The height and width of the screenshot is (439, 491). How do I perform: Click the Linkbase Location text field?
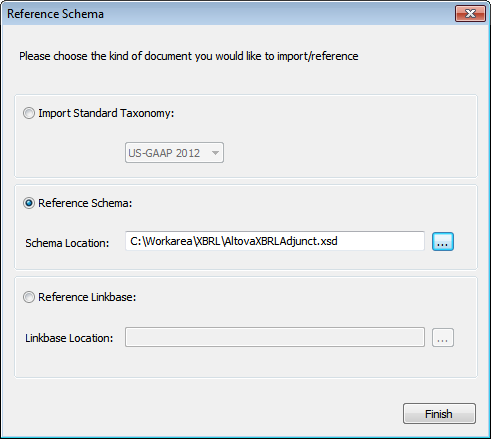[275, 337]
